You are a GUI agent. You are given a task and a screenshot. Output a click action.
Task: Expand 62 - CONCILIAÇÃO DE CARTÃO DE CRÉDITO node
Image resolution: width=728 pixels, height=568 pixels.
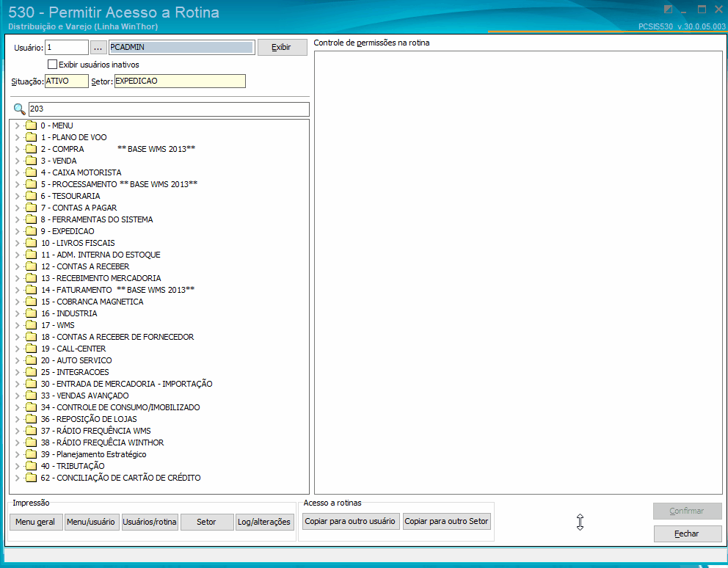(17, 478)
